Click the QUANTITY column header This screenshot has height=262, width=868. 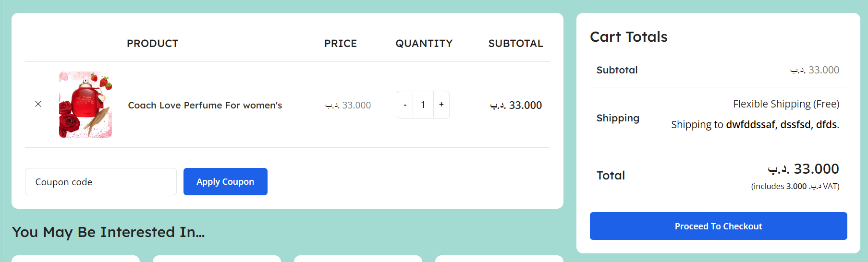(x=424, y=44)
